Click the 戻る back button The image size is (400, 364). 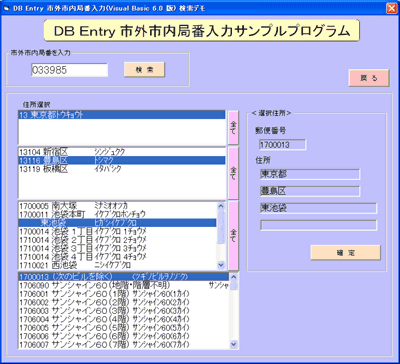(369, 78)
